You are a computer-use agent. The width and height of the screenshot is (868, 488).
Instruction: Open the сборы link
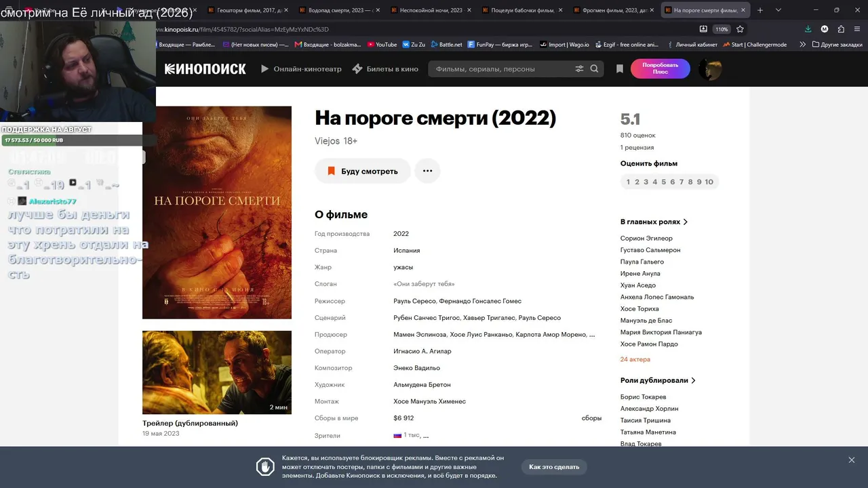point(591,418)
